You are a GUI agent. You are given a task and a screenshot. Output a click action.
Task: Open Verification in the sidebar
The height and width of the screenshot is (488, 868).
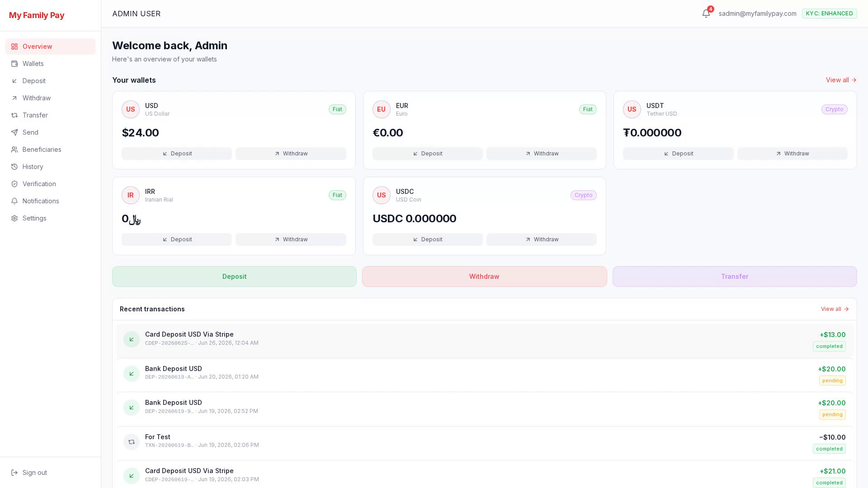(x=50, y=184)
